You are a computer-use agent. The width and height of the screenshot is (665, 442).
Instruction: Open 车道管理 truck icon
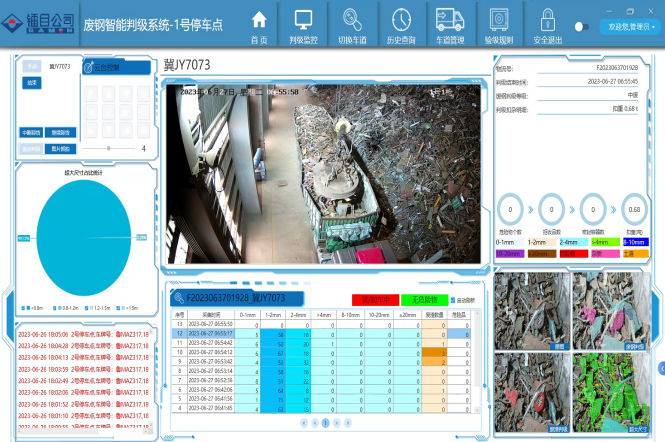point(451,19)
